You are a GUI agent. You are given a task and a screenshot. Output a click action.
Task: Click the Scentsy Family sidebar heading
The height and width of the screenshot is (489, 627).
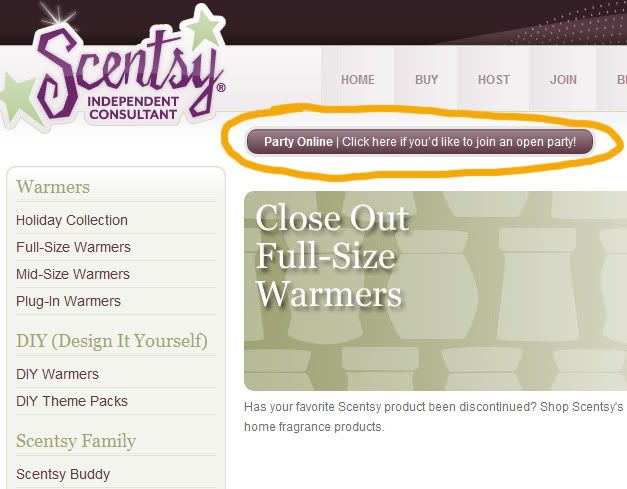76,441
